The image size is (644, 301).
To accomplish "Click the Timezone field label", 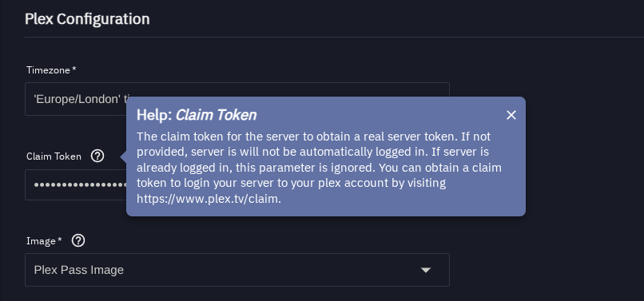I will 48,70.
